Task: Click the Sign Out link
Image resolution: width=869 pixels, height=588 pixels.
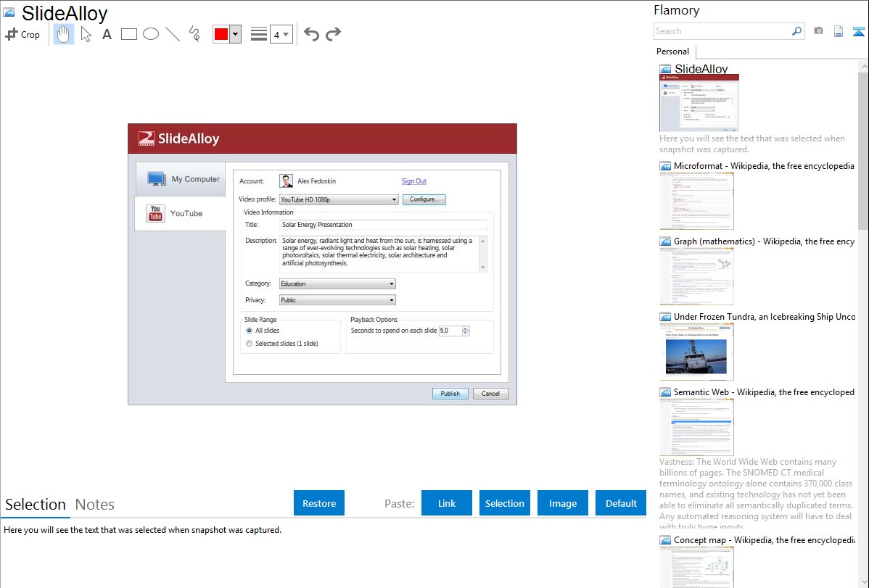Action: coord(414,181)
